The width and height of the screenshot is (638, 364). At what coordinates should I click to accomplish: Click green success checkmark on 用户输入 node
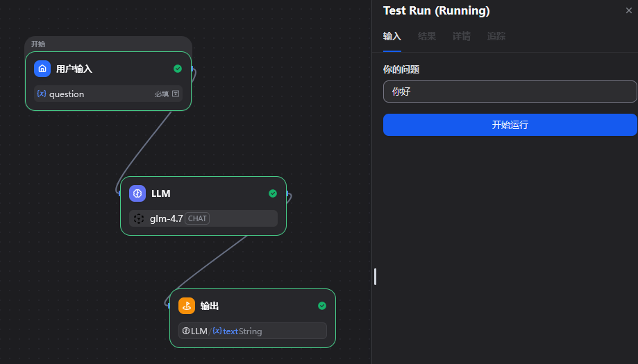[x=178, y=69]
